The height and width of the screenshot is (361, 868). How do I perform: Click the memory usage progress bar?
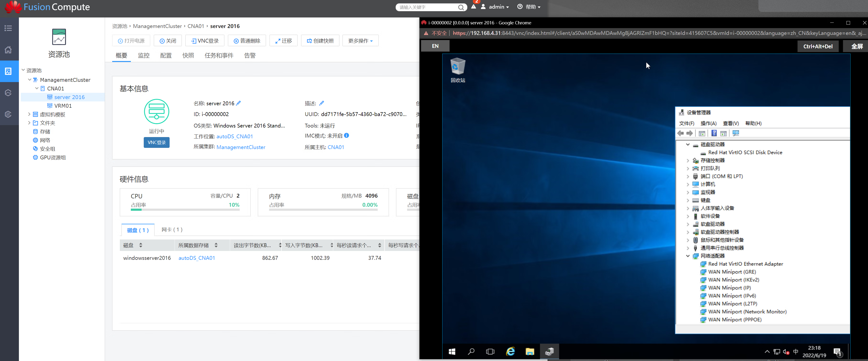click(x=323, y=210)
